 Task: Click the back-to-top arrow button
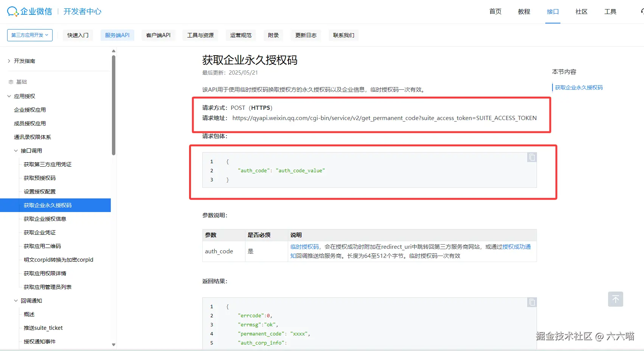615,299
